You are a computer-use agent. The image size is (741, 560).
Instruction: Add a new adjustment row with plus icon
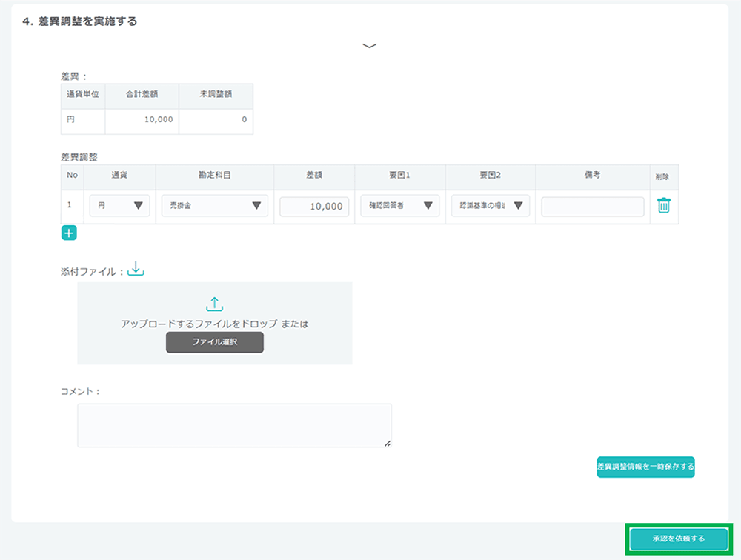coord(69,233)
